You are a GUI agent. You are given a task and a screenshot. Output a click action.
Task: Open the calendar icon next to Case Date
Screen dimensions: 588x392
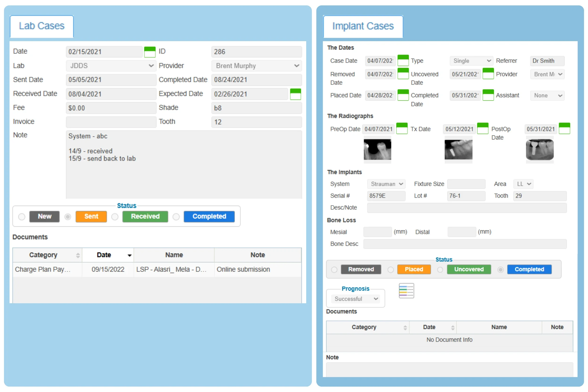click(403, 60)
